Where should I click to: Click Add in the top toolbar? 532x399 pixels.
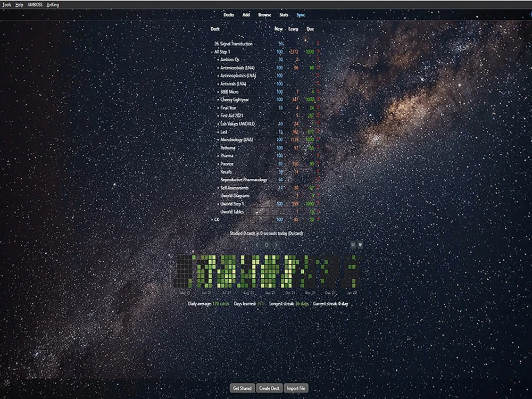[x=246, y=14]
